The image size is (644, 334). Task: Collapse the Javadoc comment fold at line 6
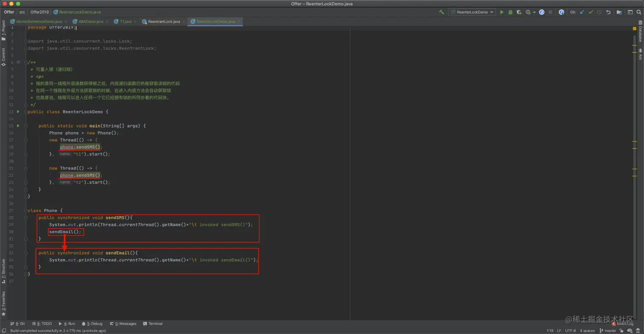[26, 62]
